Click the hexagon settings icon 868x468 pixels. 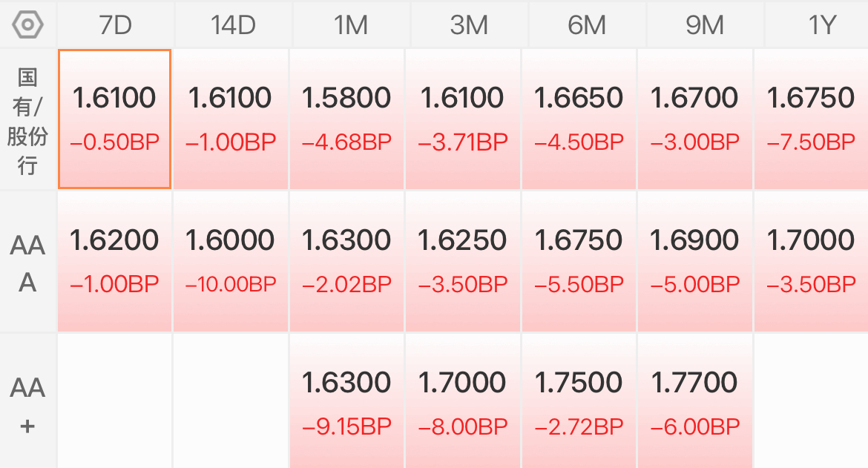28,24
